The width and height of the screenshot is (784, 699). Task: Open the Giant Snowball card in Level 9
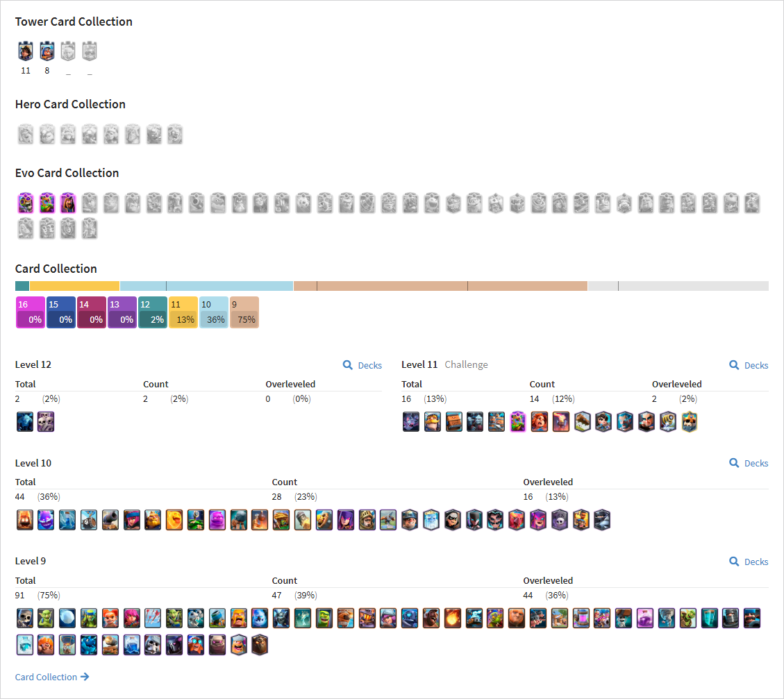[67, 618]
